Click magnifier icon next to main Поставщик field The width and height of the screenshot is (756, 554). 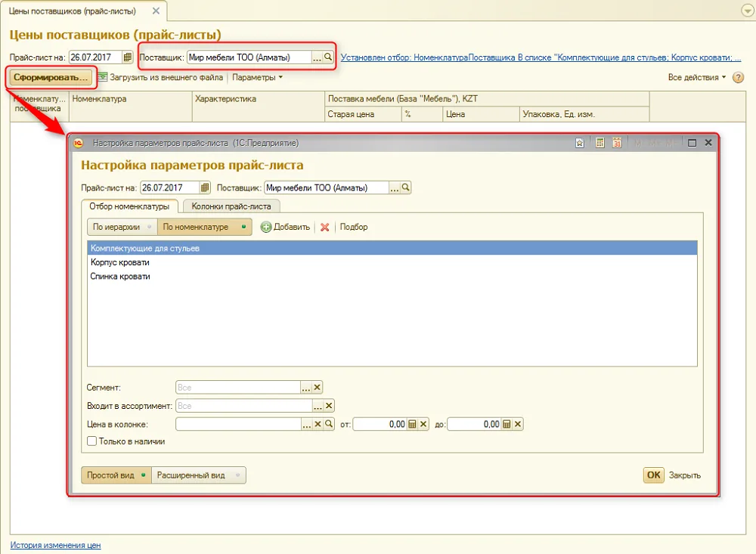(328, 57)
